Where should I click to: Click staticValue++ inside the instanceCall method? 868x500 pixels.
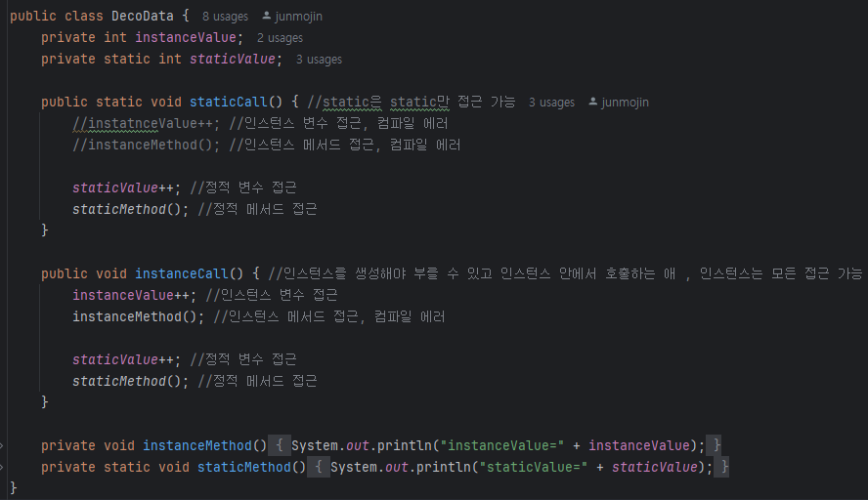point(126,360)
